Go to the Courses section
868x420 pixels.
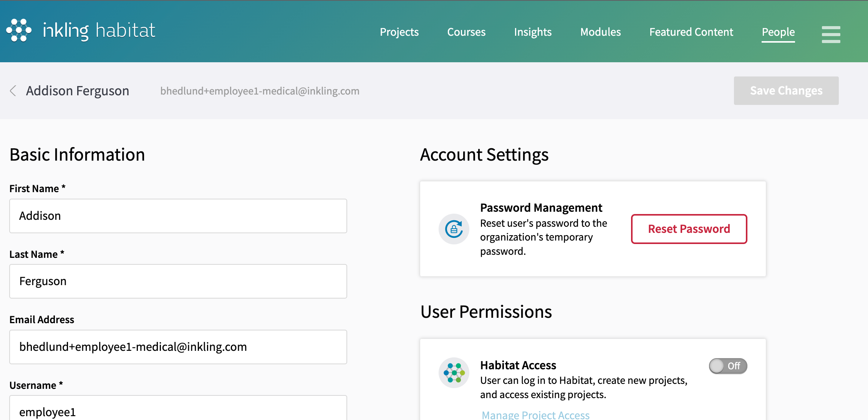466,32
